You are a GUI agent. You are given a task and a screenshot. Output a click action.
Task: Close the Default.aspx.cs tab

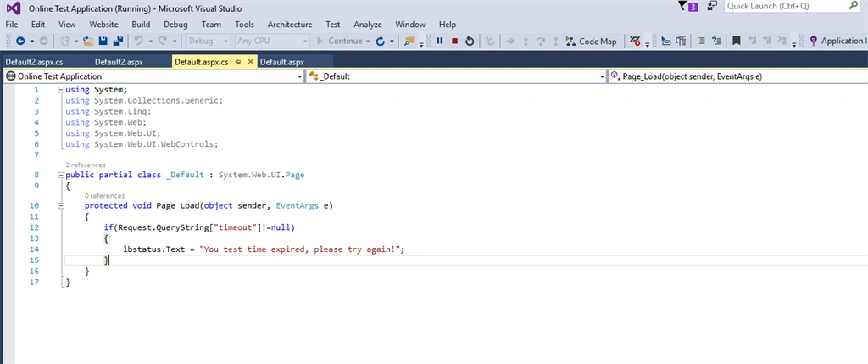coord(250,62)
